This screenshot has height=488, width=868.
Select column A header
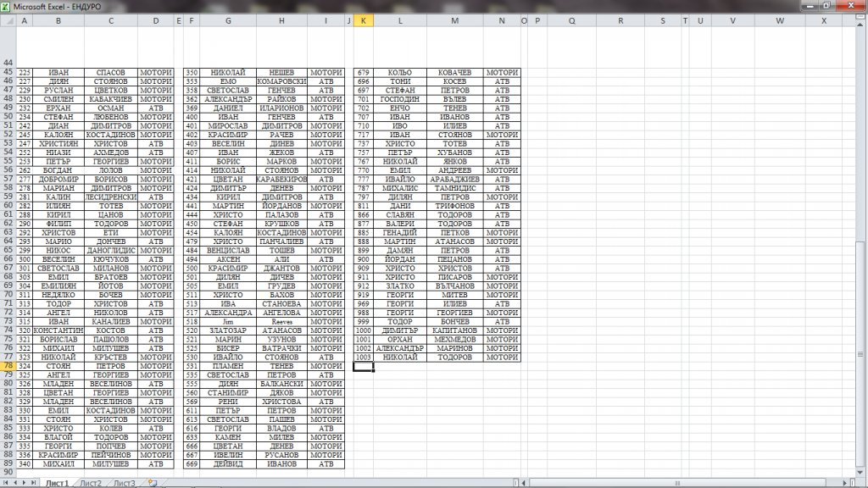[x=24, y=20]
